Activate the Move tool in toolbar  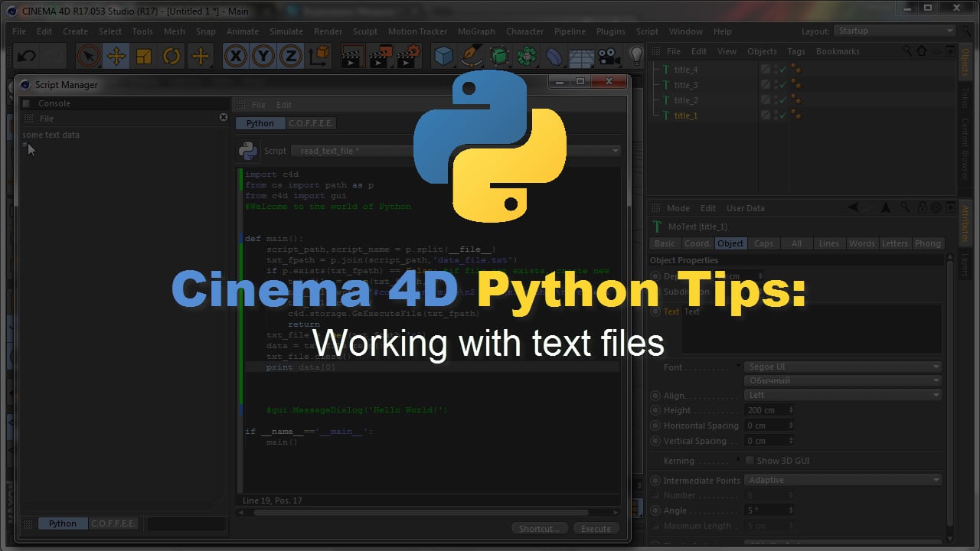116,56
